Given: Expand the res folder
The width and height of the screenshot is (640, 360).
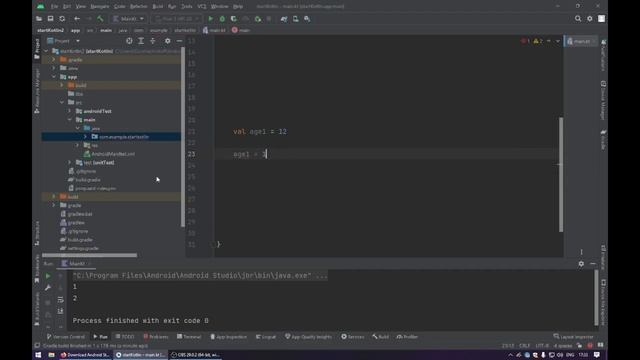Looking at the screenshot, I should tap(77, 145).
